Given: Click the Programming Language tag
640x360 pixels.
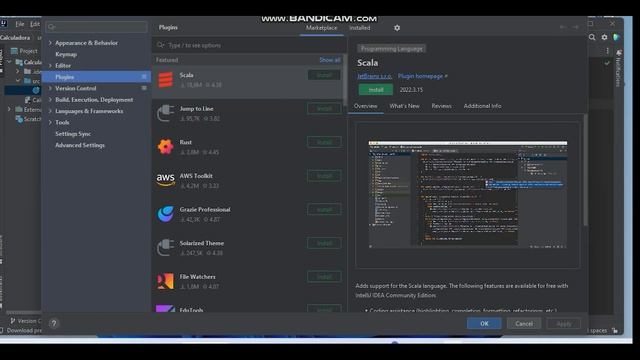Looking at the screenshot, I should pos(391,49).
